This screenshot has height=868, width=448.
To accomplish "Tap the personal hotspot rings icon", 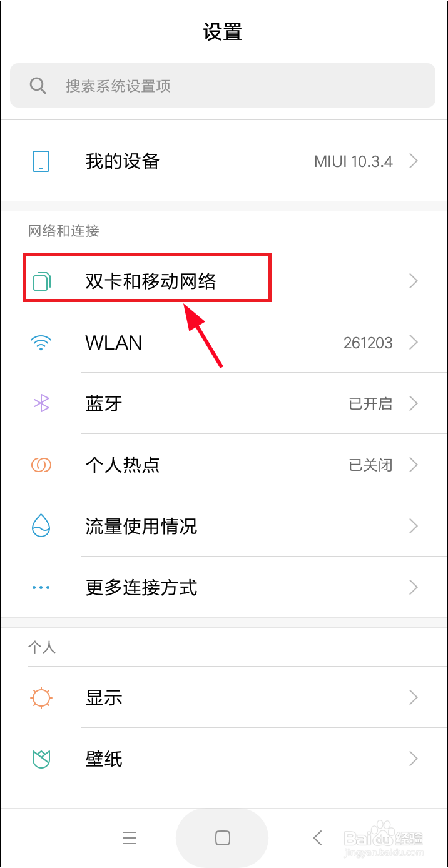I will pyautogui.click(x=41, y=465).
